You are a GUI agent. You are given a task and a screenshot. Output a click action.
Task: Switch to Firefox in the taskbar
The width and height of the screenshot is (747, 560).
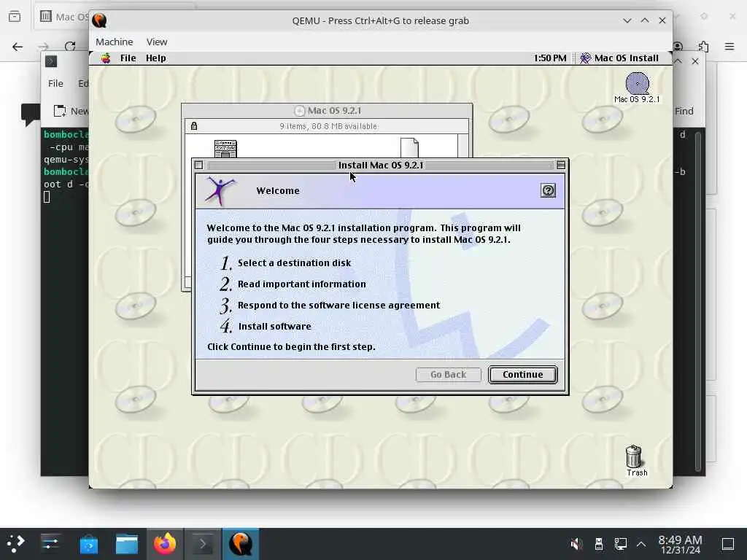pyautogui.click(x=165, y=544)
